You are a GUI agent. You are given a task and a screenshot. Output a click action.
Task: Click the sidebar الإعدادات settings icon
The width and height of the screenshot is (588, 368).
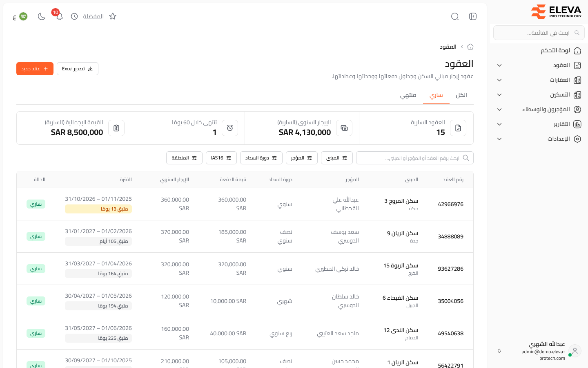[x=577, y=139]
